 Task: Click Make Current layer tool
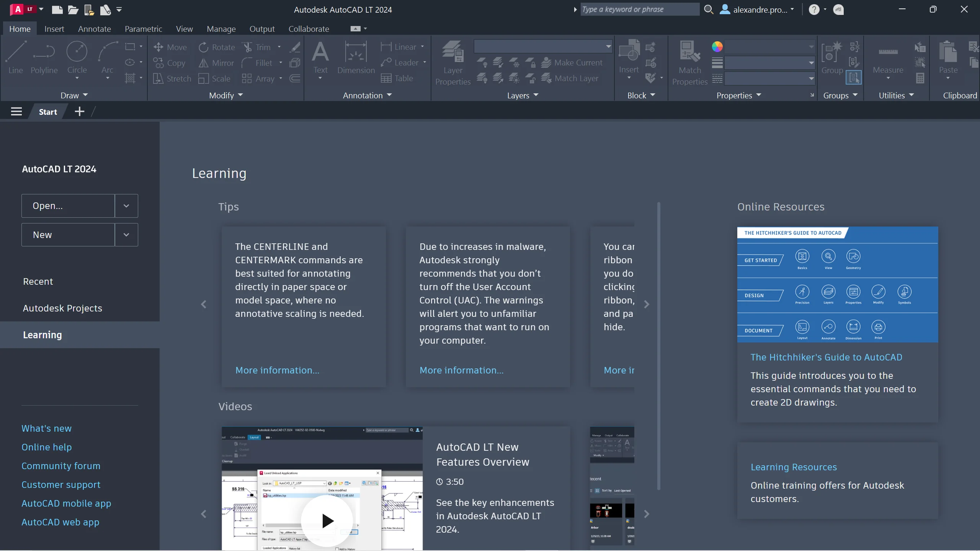[x=572, y=62]
